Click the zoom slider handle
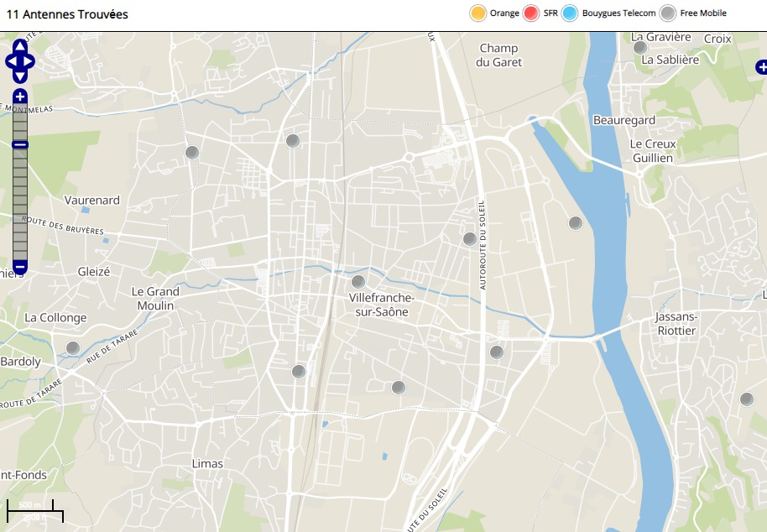Viewport: 767px width, 532px height. 20,145
